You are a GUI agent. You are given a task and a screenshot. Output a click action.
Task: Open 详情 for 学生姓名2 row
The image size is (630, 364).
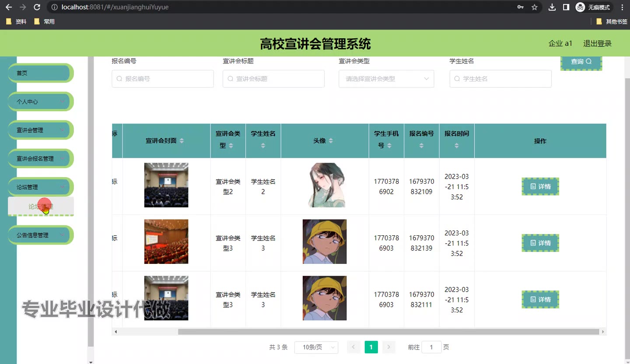(540, 186)
